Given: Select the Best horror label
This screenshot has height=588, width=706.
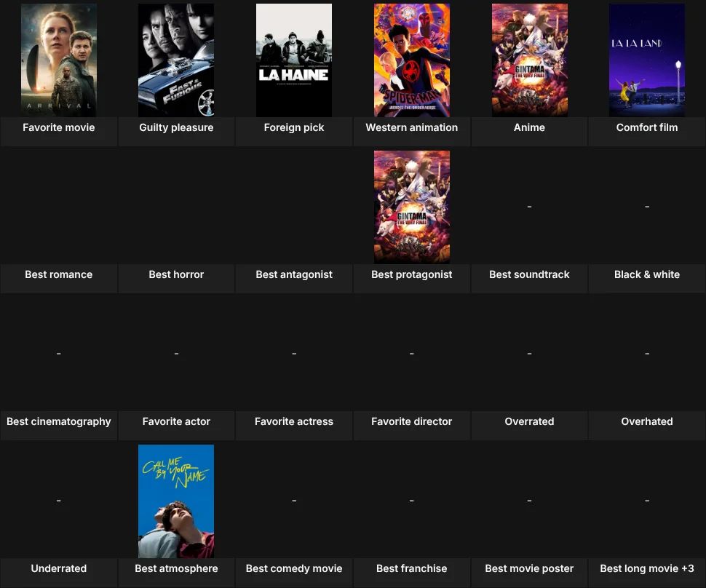Looking at the screenshot, I should click(x=176, y=274).
